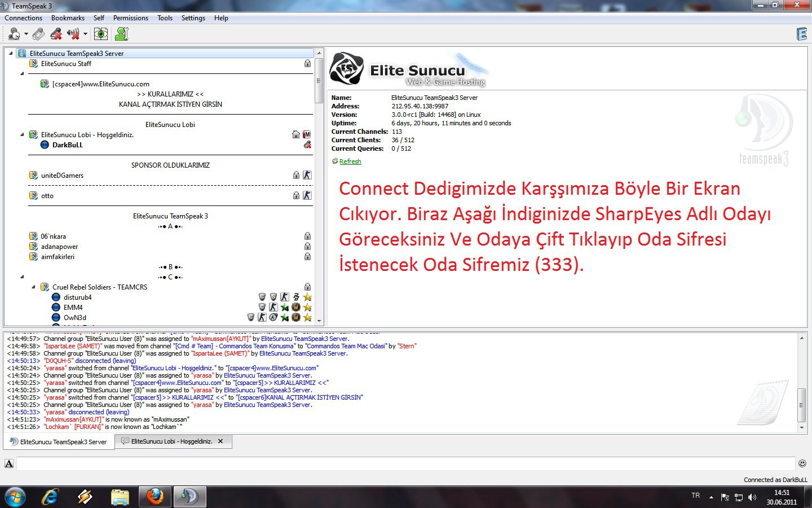Click the activate microphone toolbar icon
This screenshot has width=812, height=508.
(x=38, y=34)
